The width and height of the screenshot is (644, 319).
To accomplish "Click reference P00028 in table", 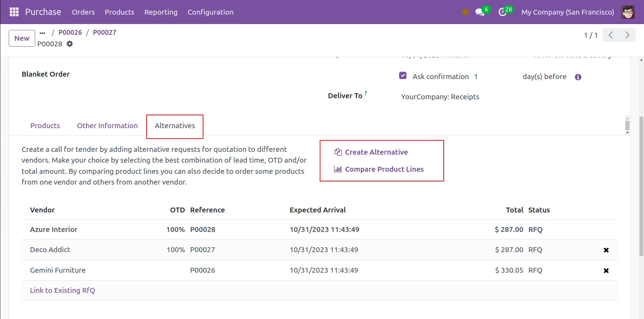I will (x=203, y=229).
